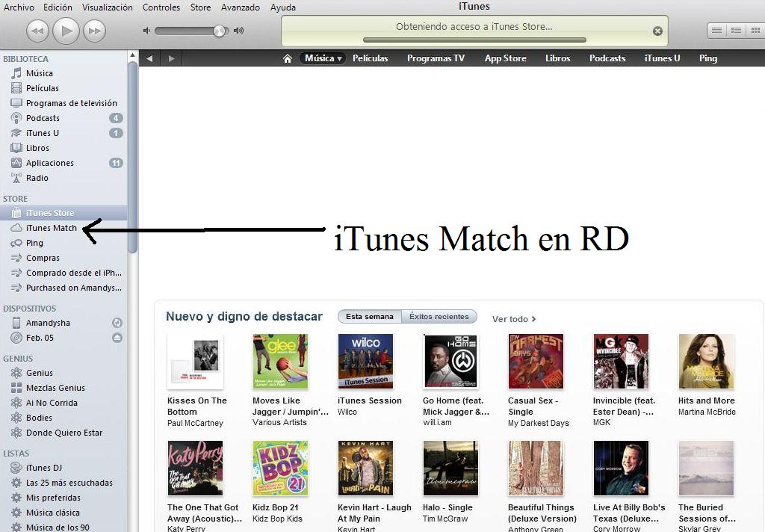
Task: Open the Programas TV store tab
Action: [436, 58]
